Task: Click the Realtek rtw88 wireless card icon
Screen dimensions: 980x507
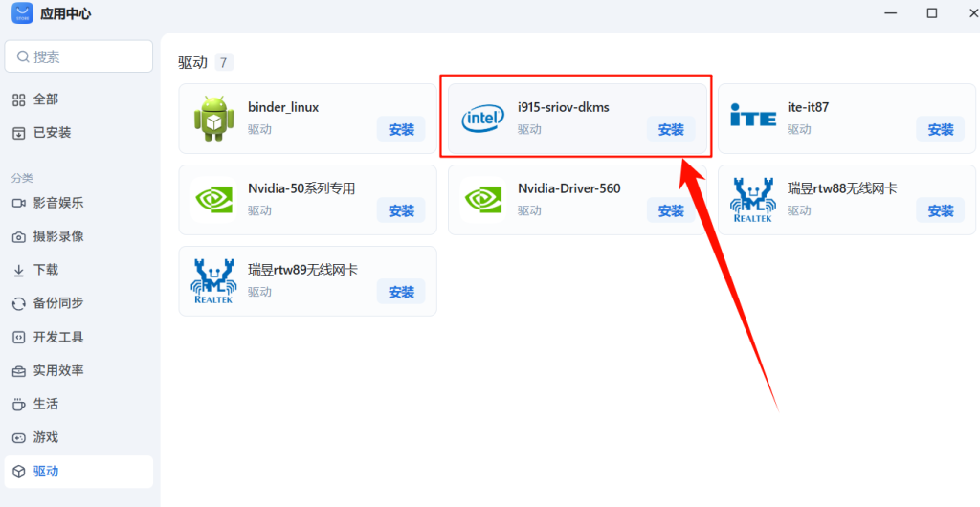Action: [753, 200]
